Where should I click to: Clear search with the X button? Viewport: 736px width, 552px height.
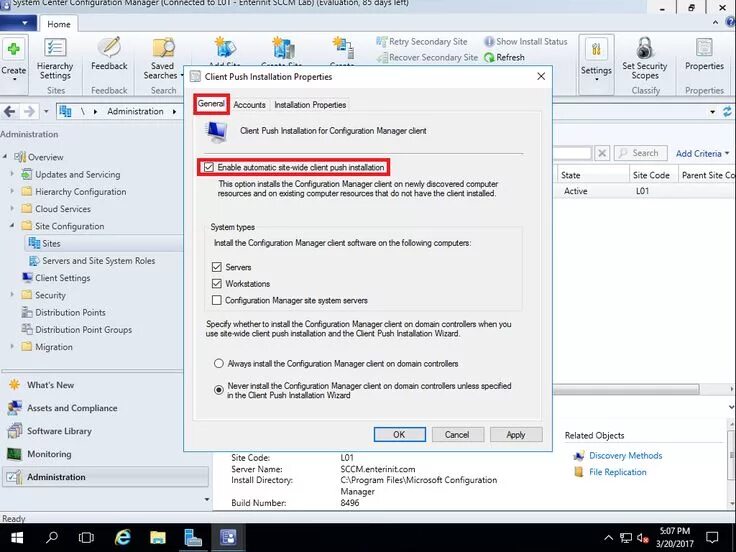[602, 153]
